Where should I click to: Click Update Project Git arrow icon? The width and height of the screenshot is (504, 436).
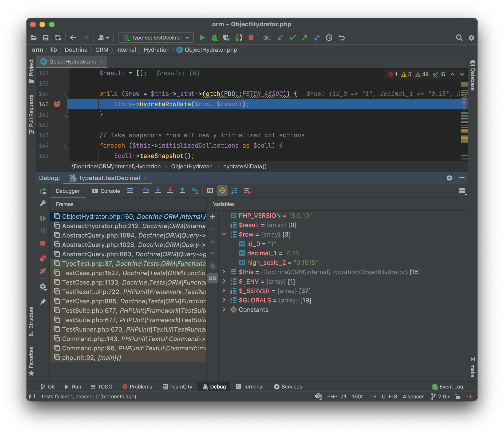280,38
